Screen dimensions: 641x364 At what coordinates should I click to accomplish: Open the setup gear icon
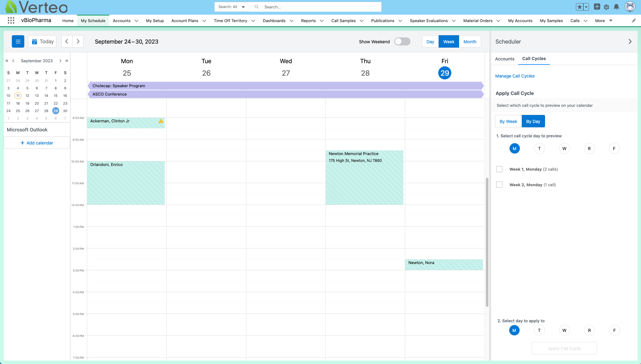click(606, 7)
